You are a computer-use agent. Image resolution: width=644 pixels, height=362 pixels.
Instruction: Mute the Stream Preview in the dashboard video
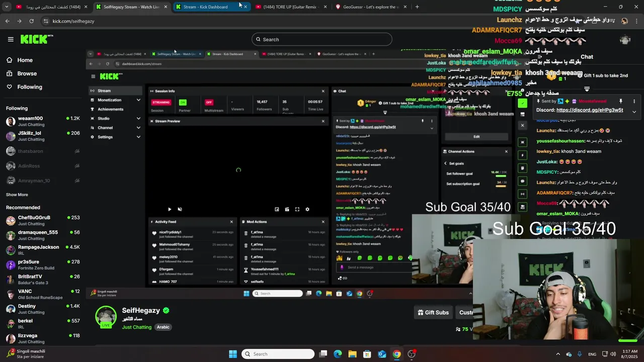(x=180, y=209)
